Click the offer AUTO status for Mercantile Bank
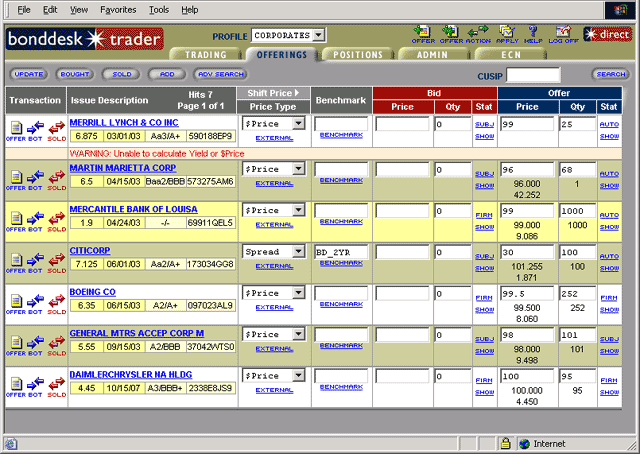 click(x=609, y=215)
